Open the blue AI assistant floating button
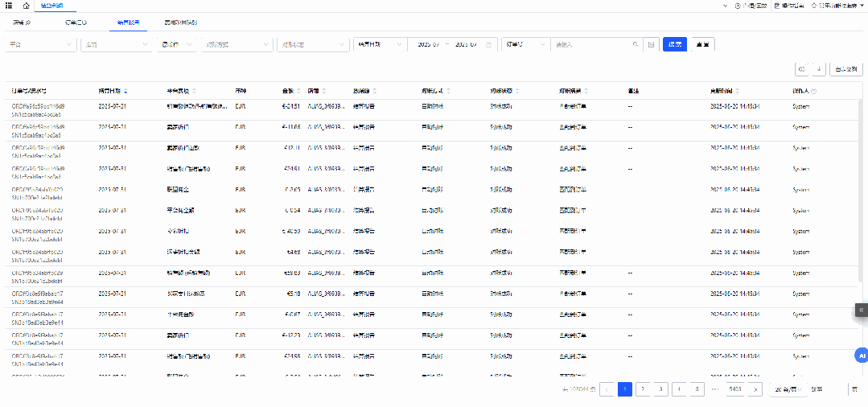 click(x=862, y=355)
